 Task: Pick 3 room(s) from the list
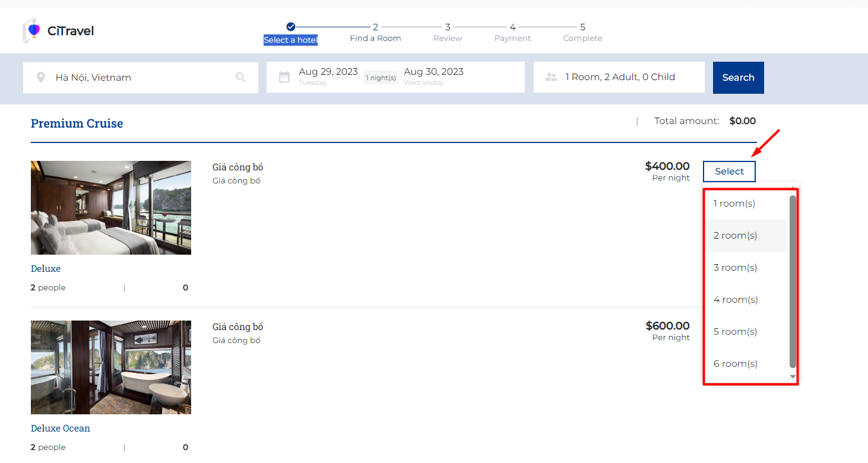pyautogui.click(x=746, y=268)
